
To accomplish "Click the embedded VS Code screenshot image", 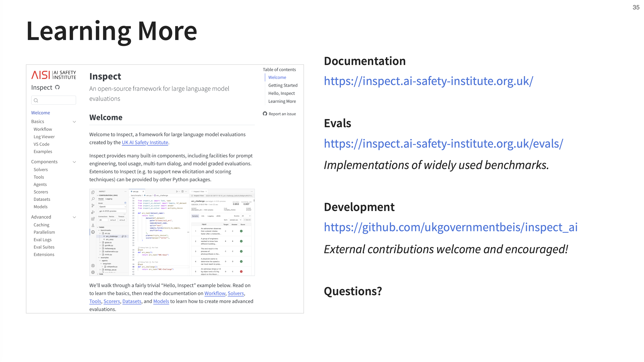I will (x=172, y=232).
